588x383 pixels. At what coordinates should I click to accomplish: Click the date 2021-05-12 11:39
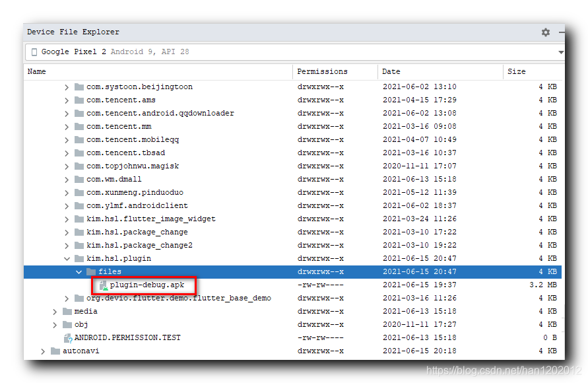(x=420, y=192)
